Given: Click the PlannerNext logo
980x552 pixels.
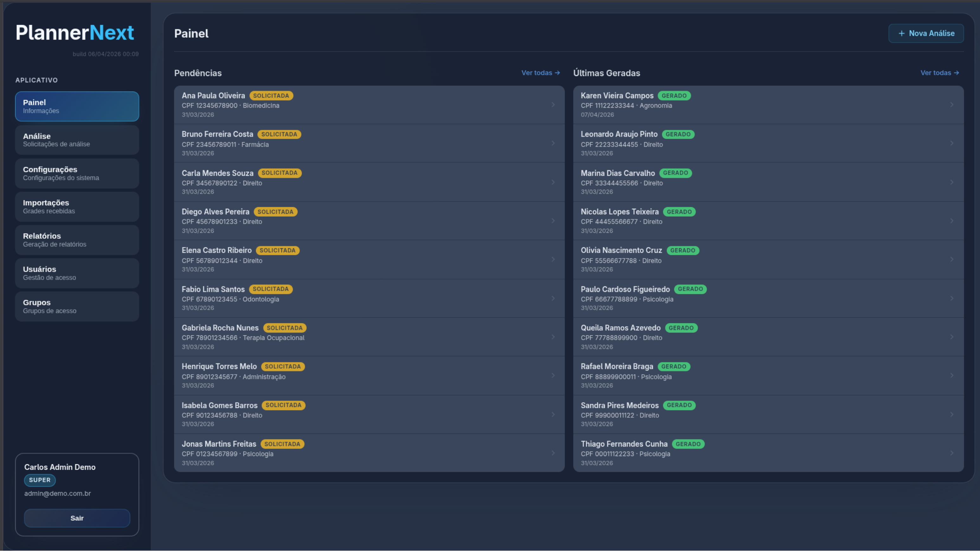Looking at the screenshot, I should click(x=74, y=33).
